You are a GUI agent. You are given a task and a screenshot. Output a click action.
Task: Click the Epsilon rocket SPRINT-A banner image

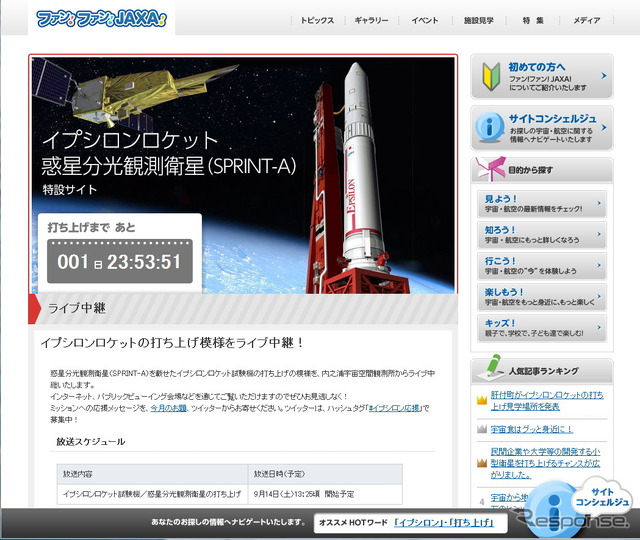coord(243,175)
